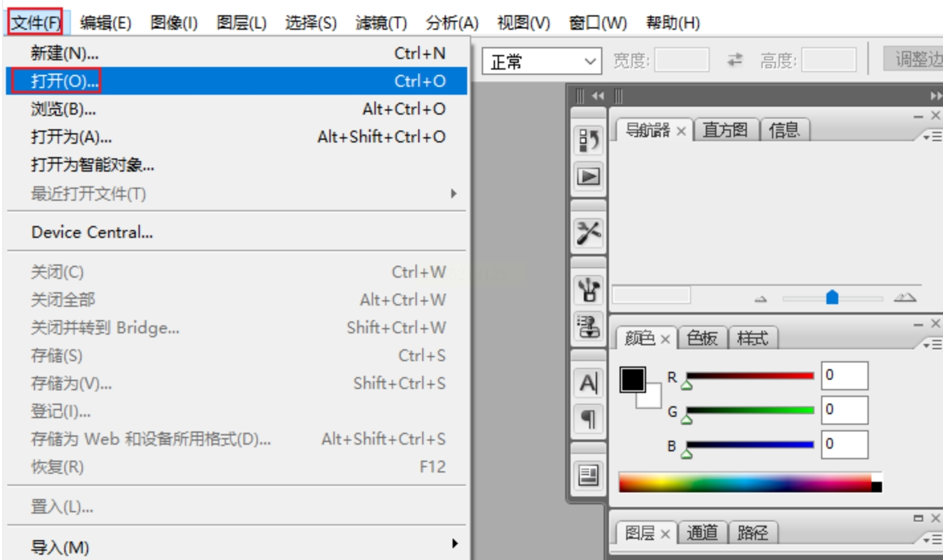
Task: Open the Tool Presets wrench icon
Action: 588,233
